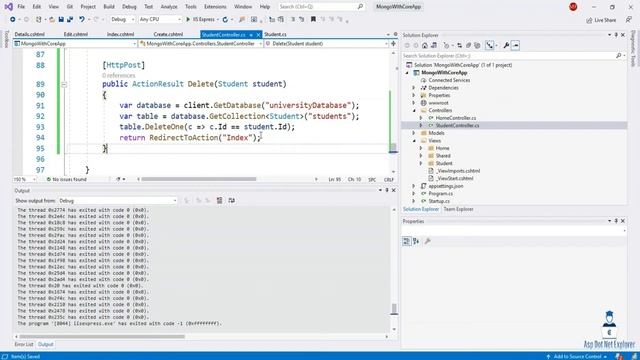
Task: Open the Debug configuration dropdown
Action: click(x=122, y=19)
